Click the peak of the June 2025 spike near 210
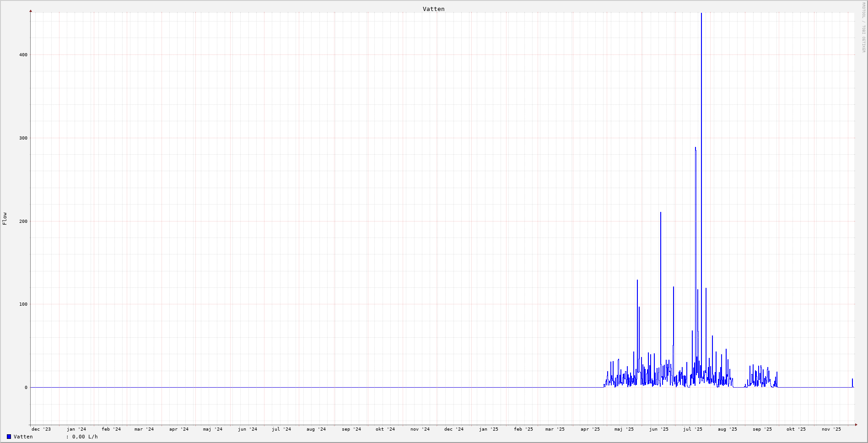This screenshot has height=443, width=868. (x=660, y=213)
